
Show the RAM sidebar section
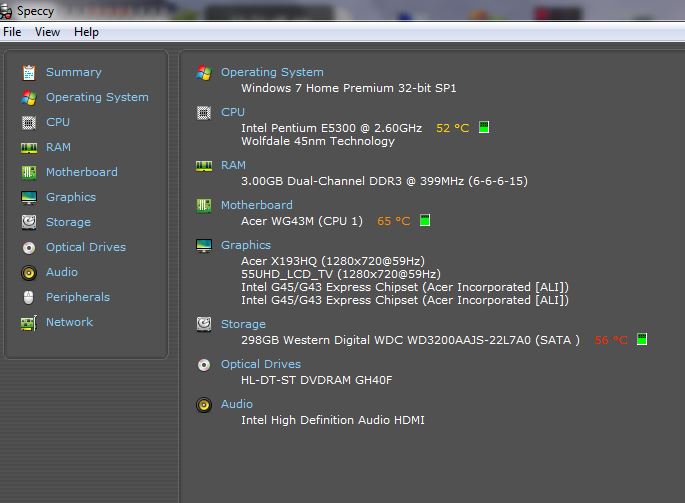pyautogui.click(x=58, y=147)
